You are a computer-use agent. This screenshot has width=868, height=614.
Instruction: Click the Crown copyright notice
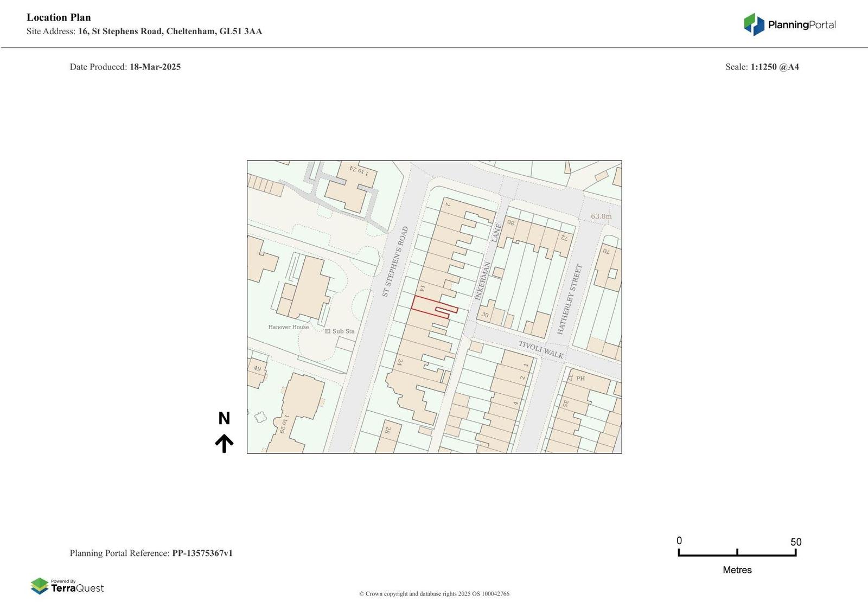pos(434,594)
